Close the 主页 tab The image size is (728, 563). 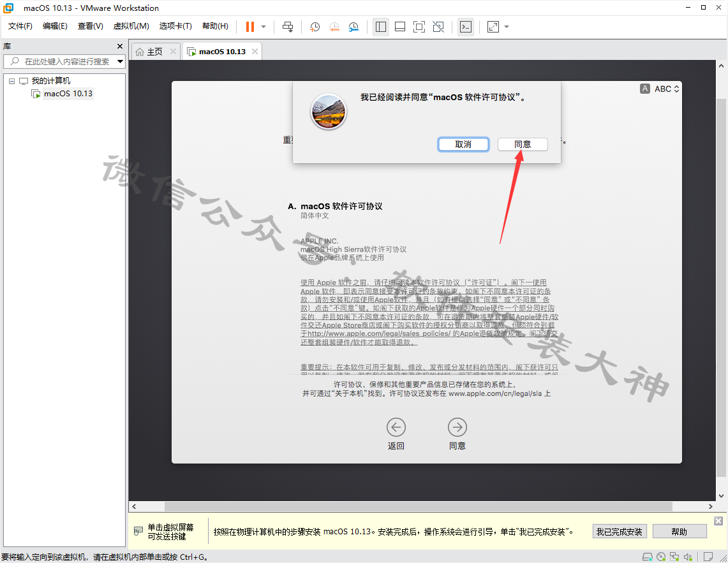click(173, 52)
